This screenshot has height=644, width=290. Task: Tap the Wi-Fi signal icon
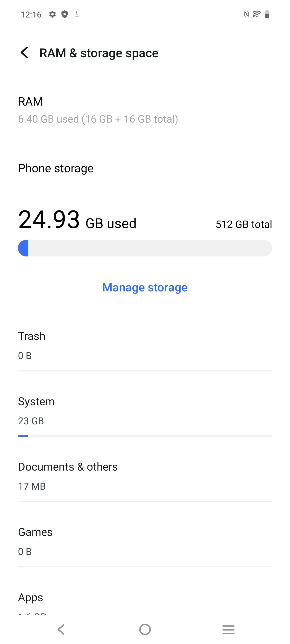point(256,14)
